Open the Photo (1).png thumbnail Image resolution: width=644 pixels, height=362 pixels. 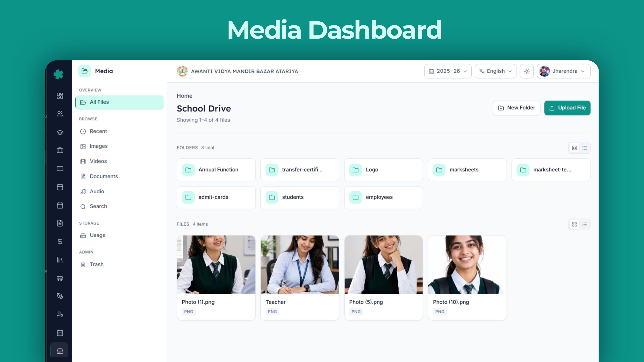coord(216,265)
